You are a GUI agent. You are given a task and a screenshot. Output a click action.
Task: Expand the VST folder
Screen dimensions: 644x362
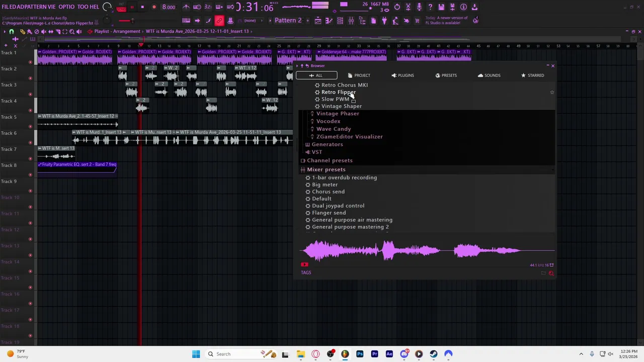(x=316, y=152)
